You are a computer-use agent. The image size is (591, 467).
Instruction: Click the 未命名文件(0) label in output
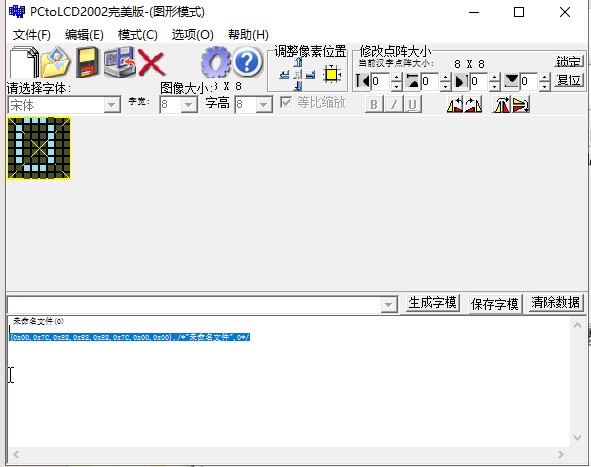point(38,321)
